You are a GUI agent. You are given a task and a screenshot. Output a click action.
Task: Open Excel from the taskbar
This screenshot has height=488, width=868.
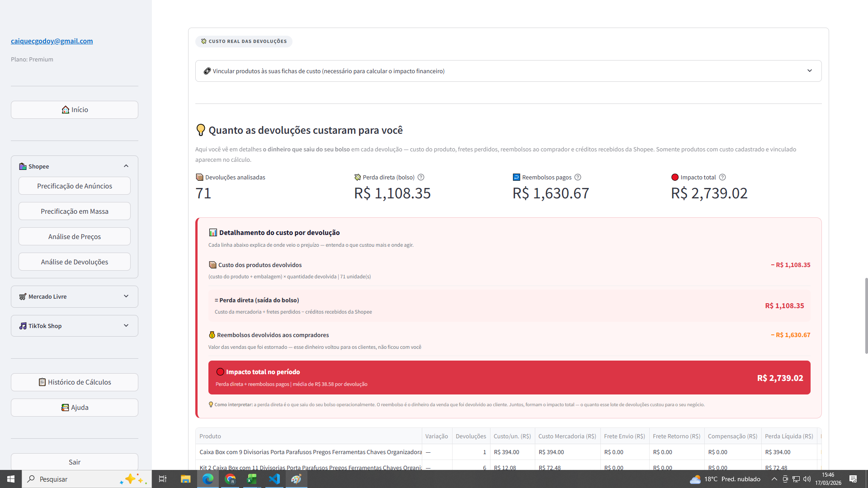point(252,479)
